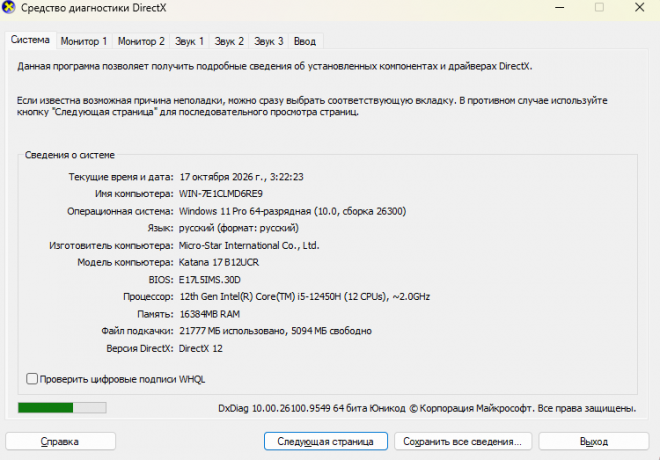Click page file value 21777 МБ использовано
This screenshot has width=660, height=460.
click(232, 331)
